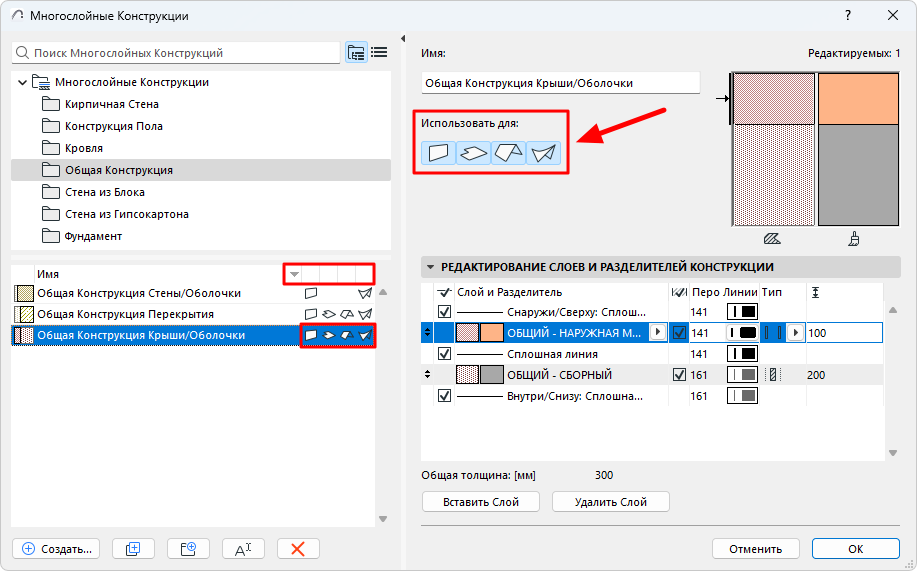Click reorder handle of ОБЩИЙ - НАРУЖНАЯ layer
The height and width of the screenshot is (571, 917).
pyautogui.click(x=428, y=333)
